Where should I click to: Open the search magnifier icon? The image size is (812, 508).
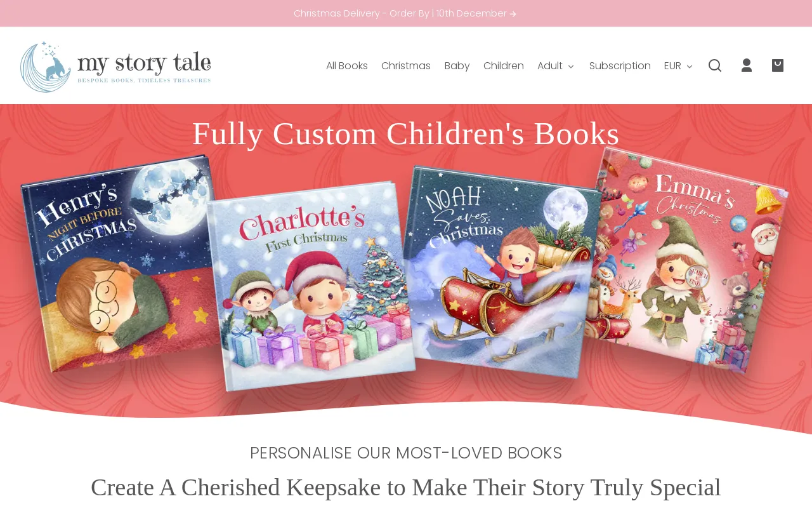[715, 65]
